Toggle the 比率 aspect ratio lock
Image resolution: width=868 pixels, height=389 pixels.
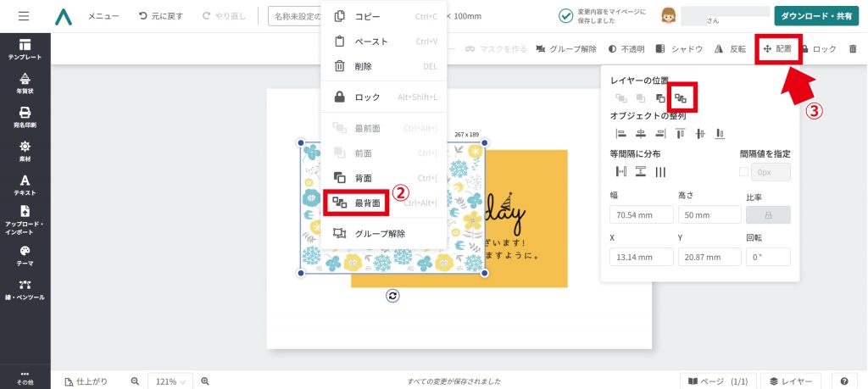(x=767, y=214)
